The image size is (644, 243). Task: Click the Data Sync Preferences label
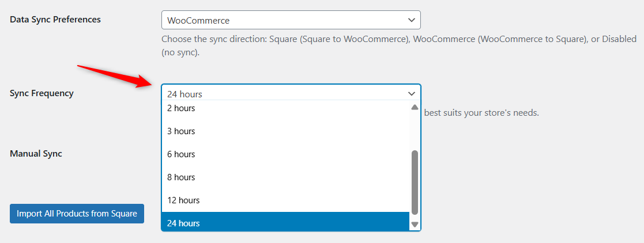point(55,20)
